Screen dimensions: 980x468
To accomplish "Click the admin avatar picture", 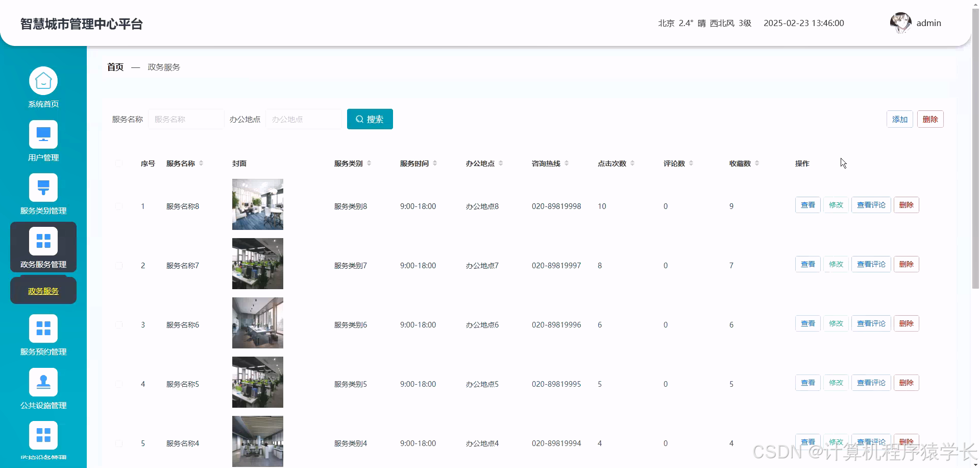I will pos(900,23).
